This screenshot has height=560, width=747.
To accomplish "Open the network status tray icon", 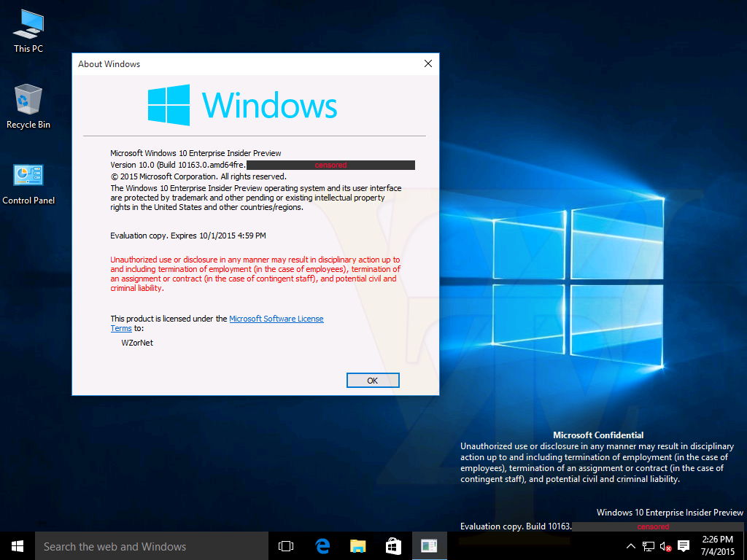I will 648,546.
